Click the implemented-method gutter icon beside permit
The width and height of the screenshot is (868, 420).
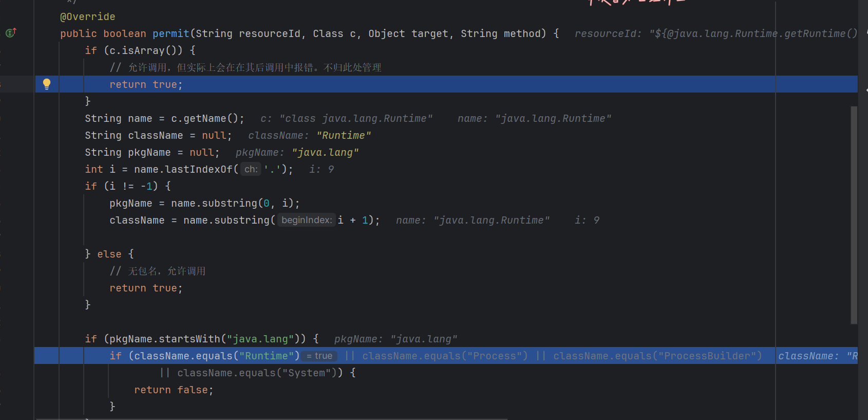pos(11,33)
